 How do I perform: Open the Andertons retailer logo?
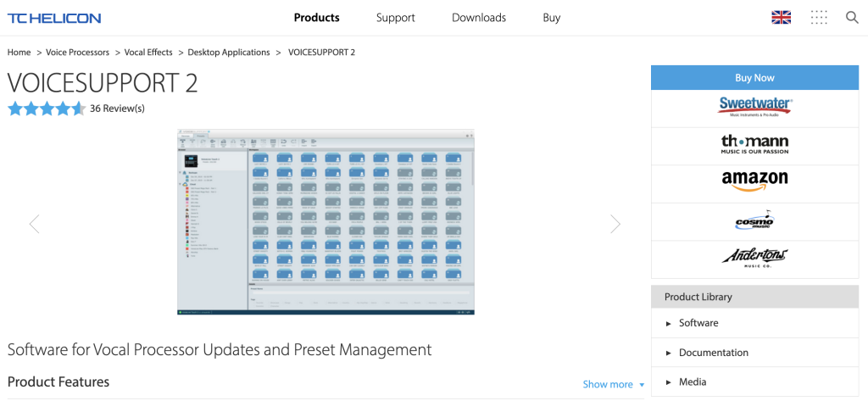pos(754,256)
